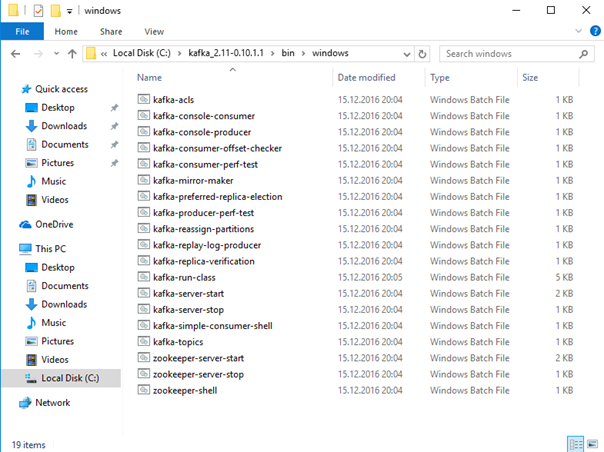Select kafka-server-stop file name
604x452 pixels.
tap(188, 310)
